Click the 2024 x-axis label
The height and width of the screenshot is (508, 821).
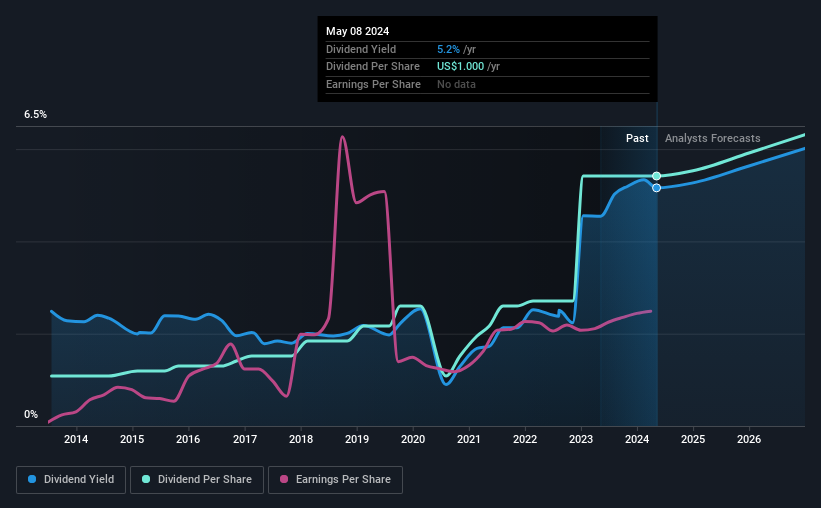pos(637,439)
